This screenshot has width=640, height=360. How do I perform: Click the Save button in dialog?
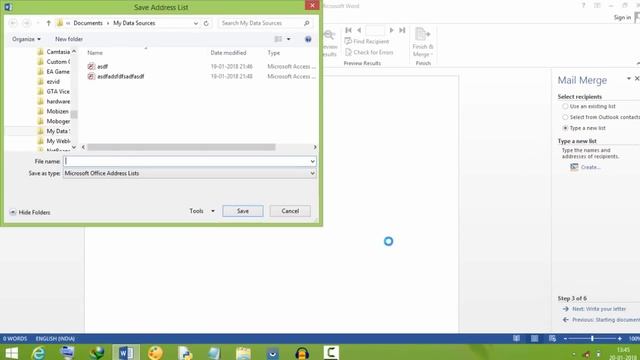(x=243, y=211)
